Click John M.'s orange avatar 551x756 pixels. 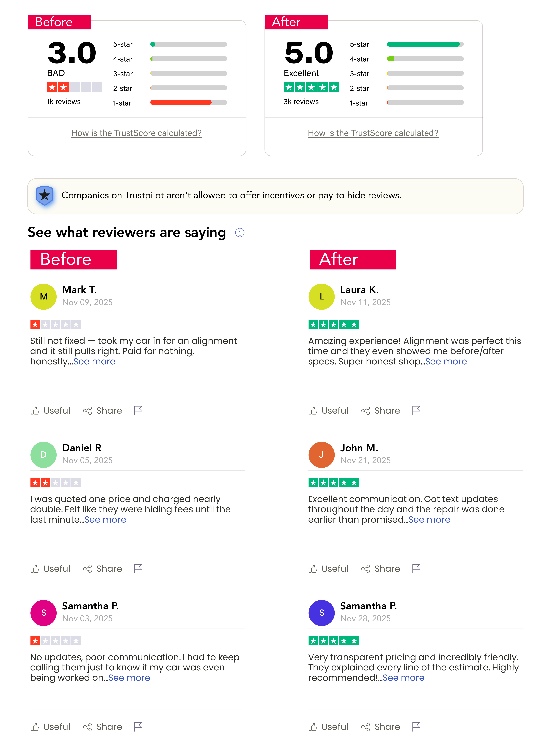click(x=321, y=455)
